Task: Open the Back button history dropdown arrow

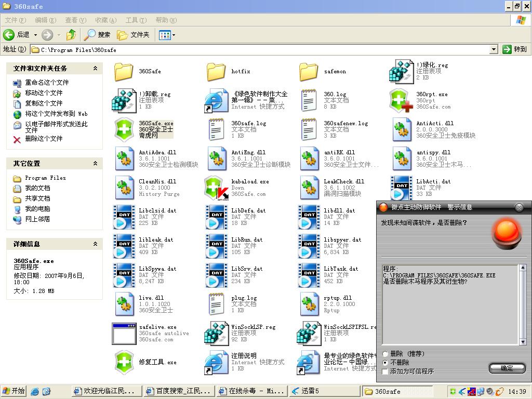Action: click(x=35, y=35)
